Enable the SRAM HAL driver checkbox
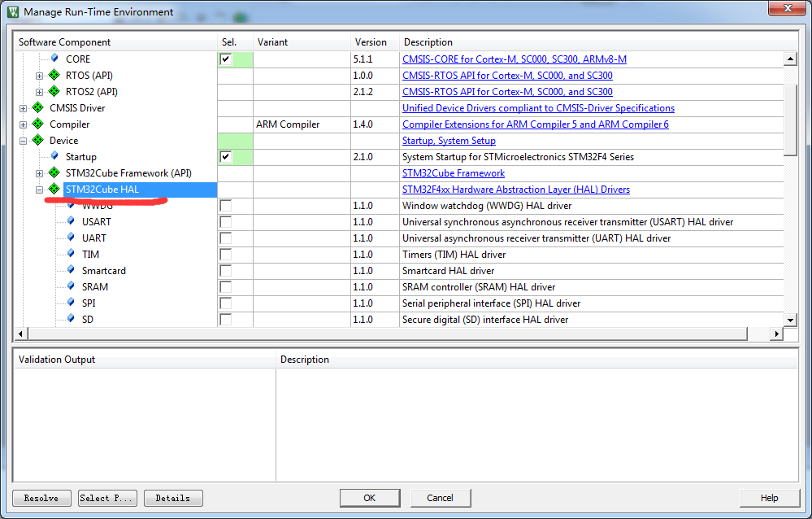The height and width of the screenshot is (519, 812). click(x=226, y=286)
